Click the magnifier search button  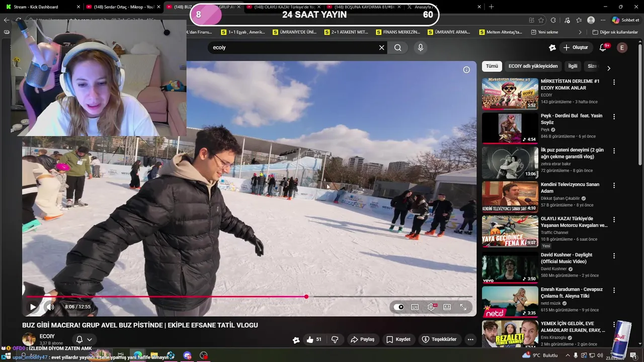pyautogui.click(x=398, y=47)
